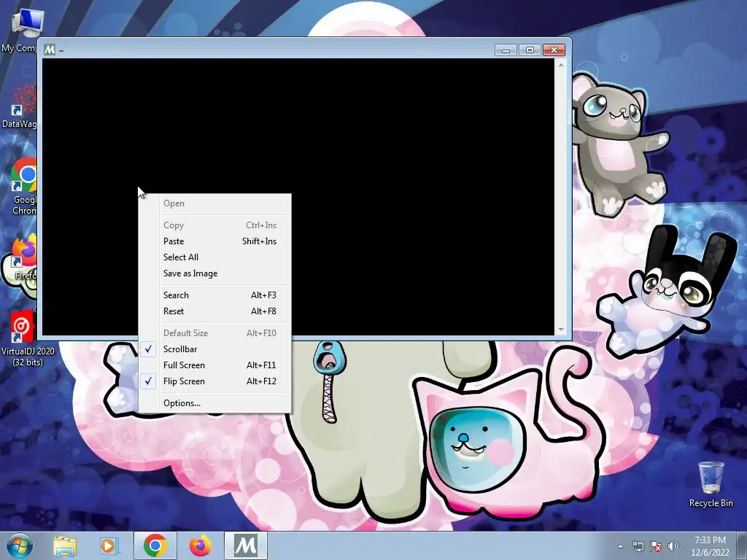Open Google Chrome on the taskbar
This screenshot has height=560, width=747.
coord(155,545)
